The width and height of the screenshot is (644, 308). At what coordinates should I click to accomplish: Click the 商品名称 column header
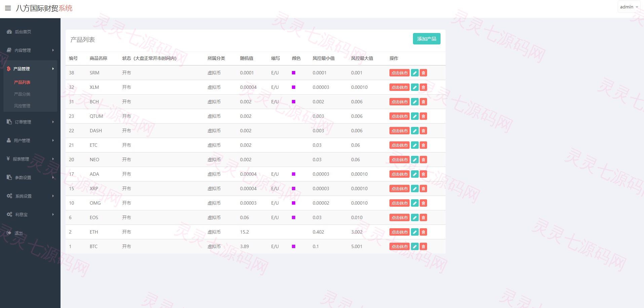99,58
